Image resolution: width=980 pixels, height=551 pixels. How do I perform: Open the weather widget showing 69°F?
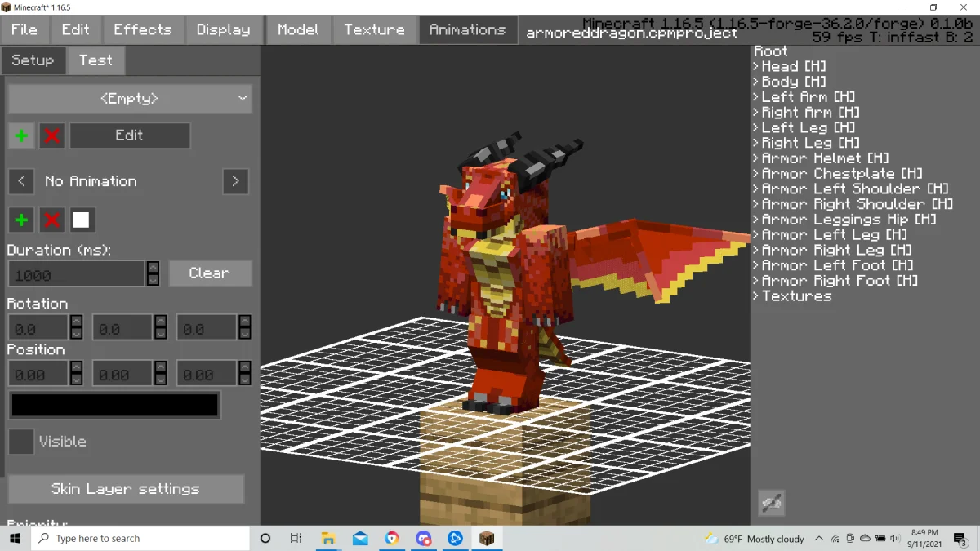coord(755,539)
